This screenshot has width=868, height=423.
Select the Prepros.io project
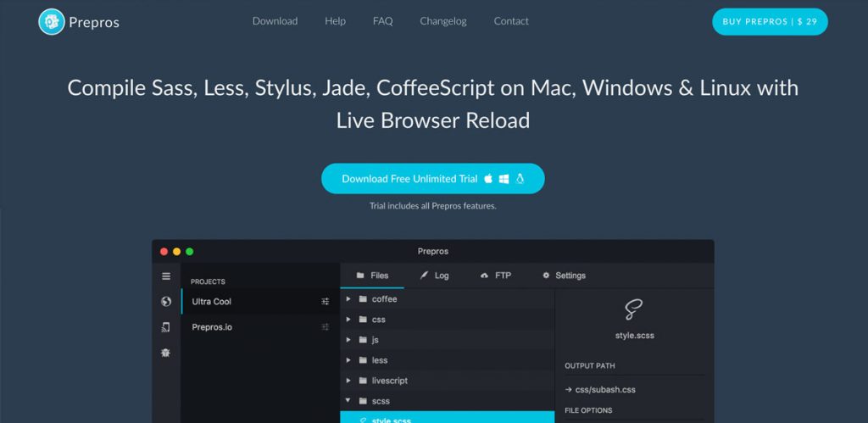tap(212, 327)
